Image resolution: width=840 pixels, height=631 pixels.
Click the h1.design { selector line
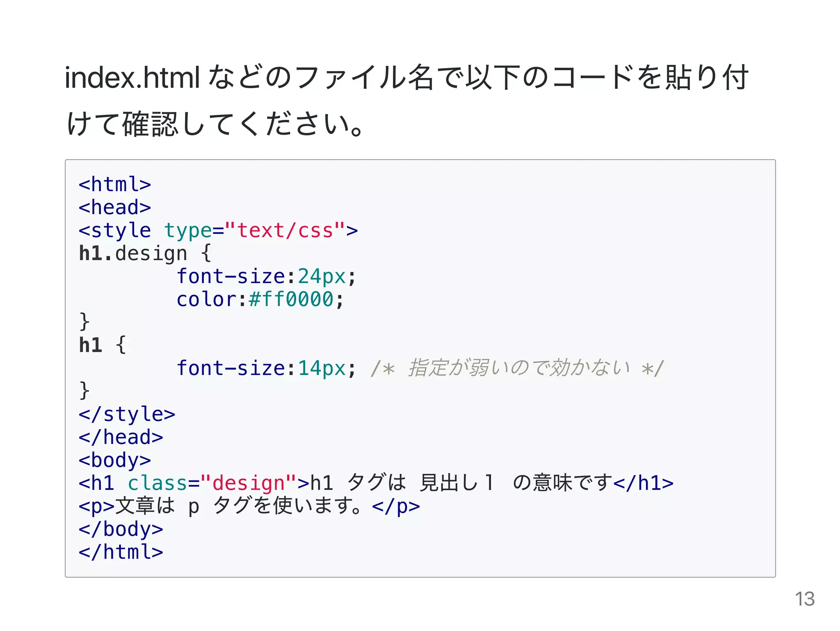[145, 253]
